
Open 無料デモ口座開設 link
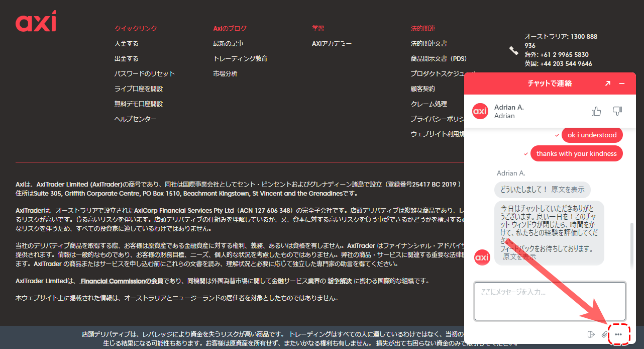click(139, 104)
